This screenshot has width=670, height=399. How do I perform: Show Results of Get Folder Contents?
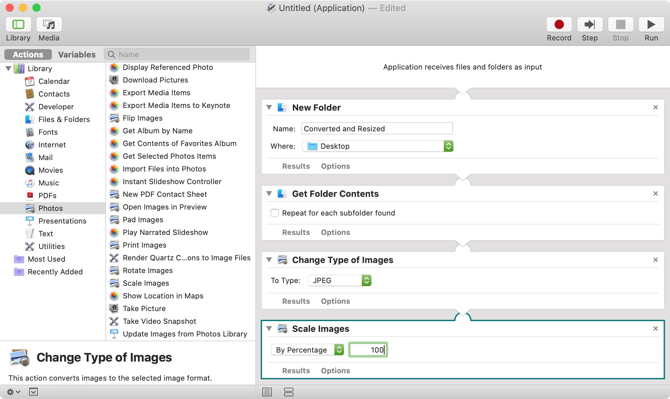pyautogui.click(x=296, y=232)
